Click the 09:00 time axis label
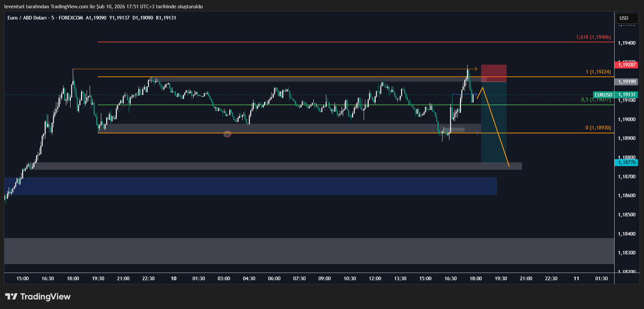The height and width of the screenshot is (309, 644). (325, 278)
